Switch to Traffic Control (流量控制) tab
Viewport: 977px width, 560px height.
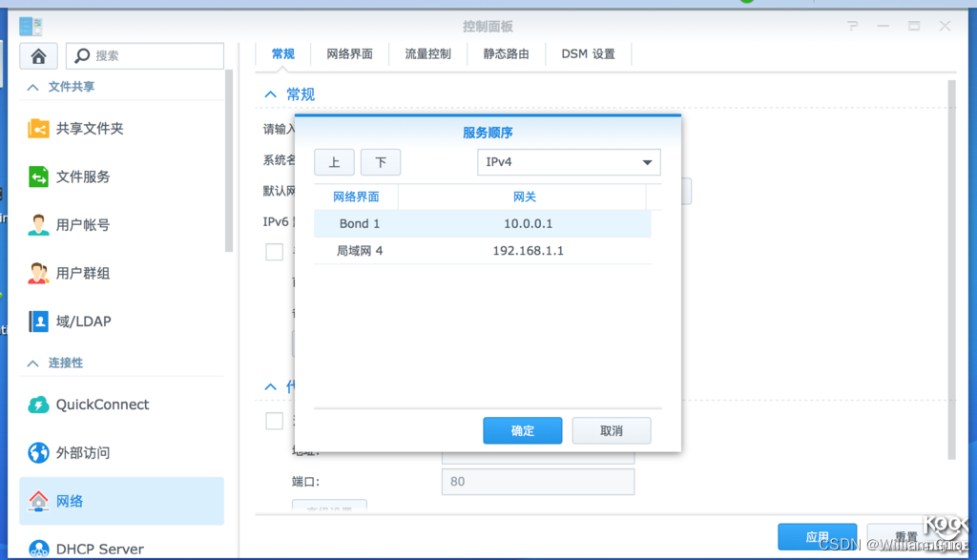pos(427,54)
